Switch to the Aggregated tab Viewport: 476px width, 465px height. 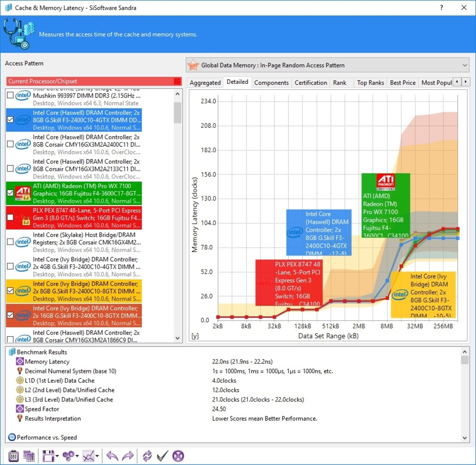point(205,83)
